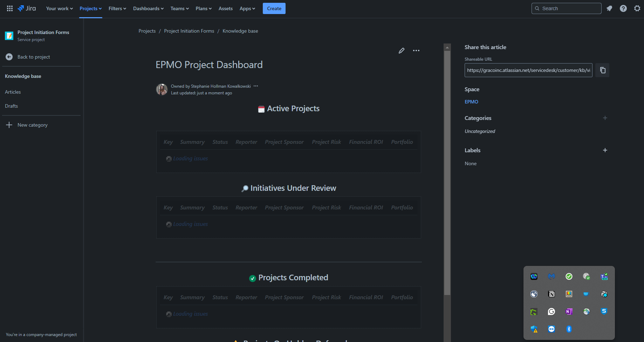Open Assets in the top navigation

click(226, 8)
